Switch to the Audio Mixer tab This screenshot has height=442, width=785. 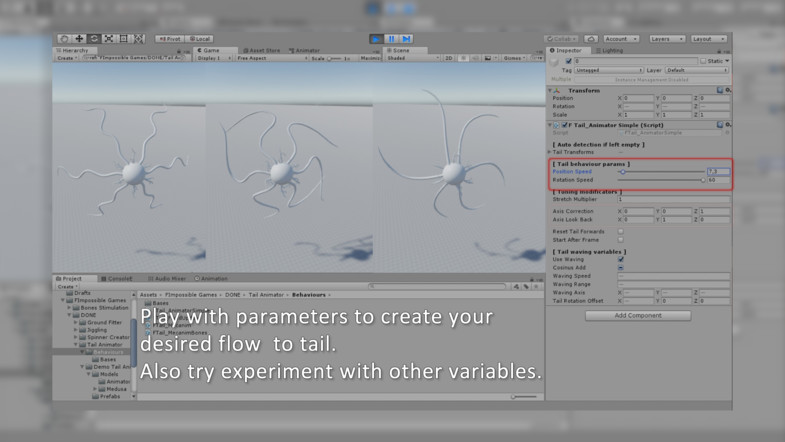[167, 278]
